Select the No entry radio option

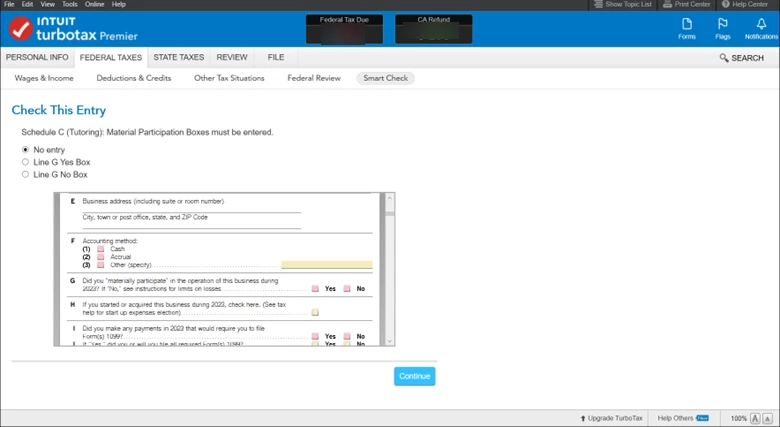pos(25,149)
